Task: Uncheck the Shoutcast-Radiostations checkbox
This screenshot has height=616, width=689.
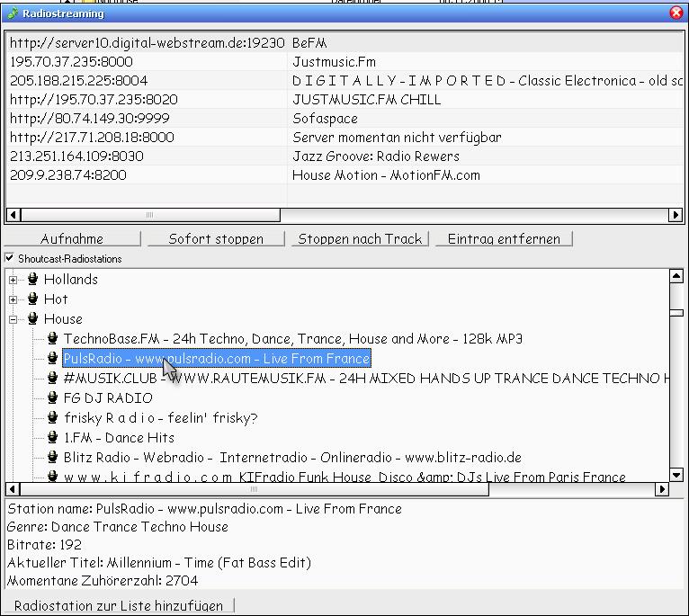Action: pyautogui.click(x=10, y=259)
